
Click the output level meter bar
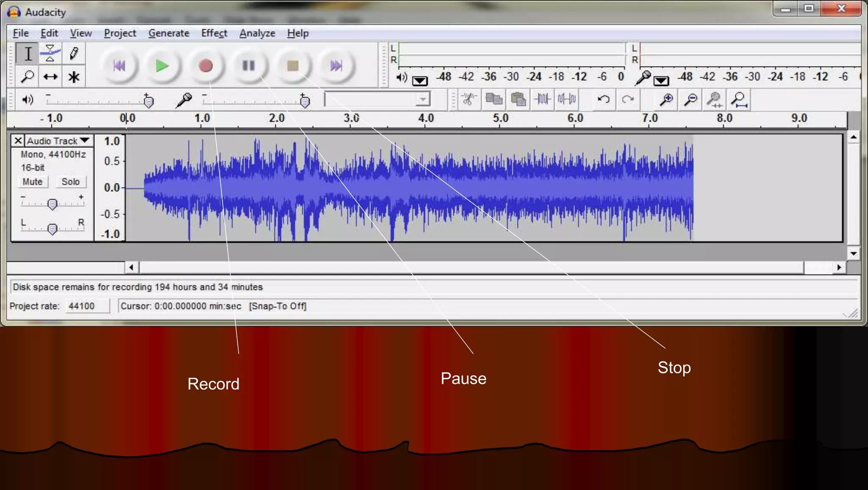512,55
